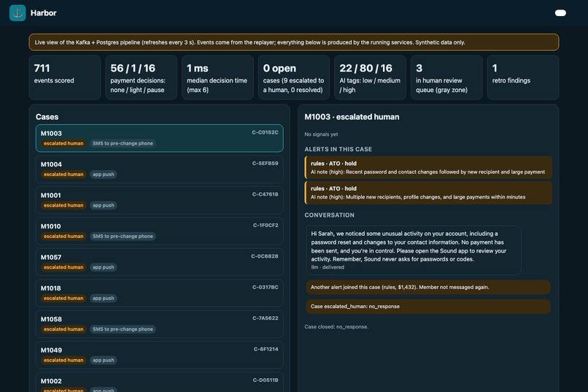This screenshot has width=588, height=392.
Task: Click the Harbor anchor logo icon
Action: 18,12
